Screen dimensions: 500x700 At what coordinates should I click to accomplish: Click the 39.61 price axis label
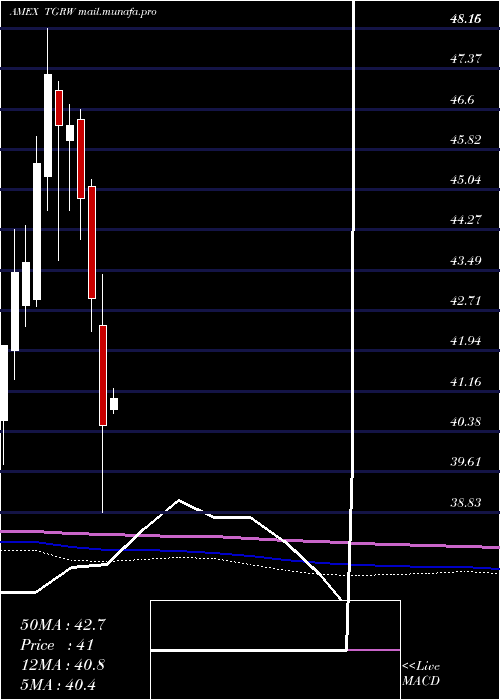click(466, 461)
